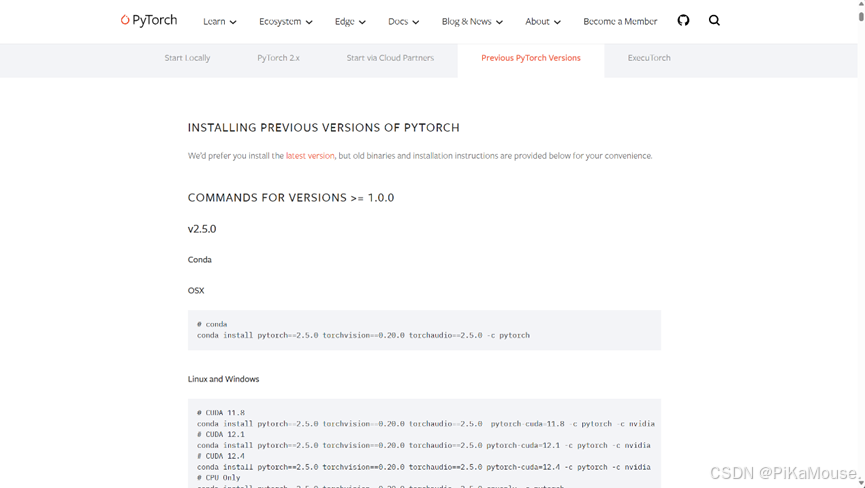Switch to ExecuTorch tab
This screenshot has width=865, height=488.
(x=649, y=58)
